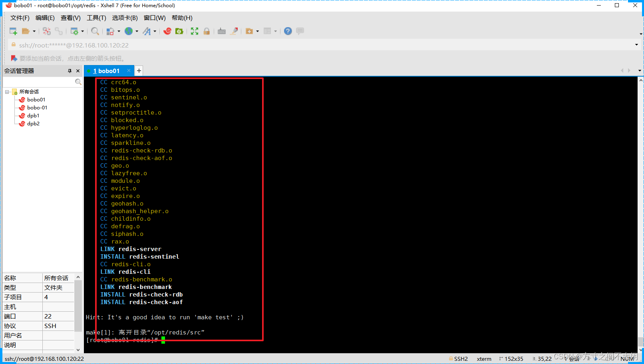
Task: Open the ssh address bar dropdown
Action: click(637, 45)
